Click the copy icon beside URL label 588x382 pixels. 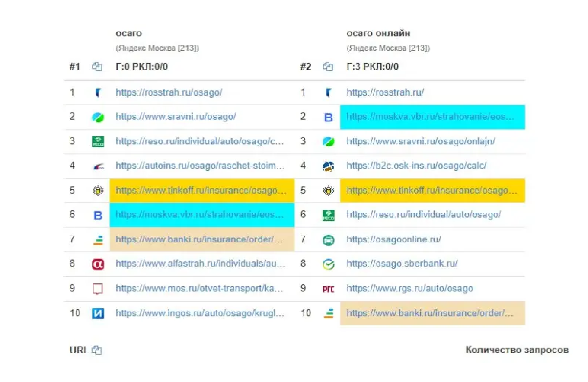tap(97, 350)
